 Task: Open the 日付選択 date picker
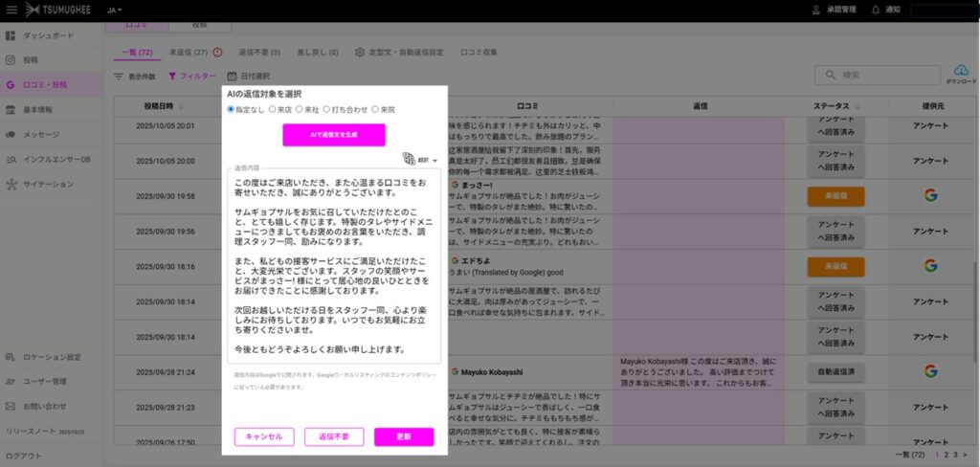[249, 76]
